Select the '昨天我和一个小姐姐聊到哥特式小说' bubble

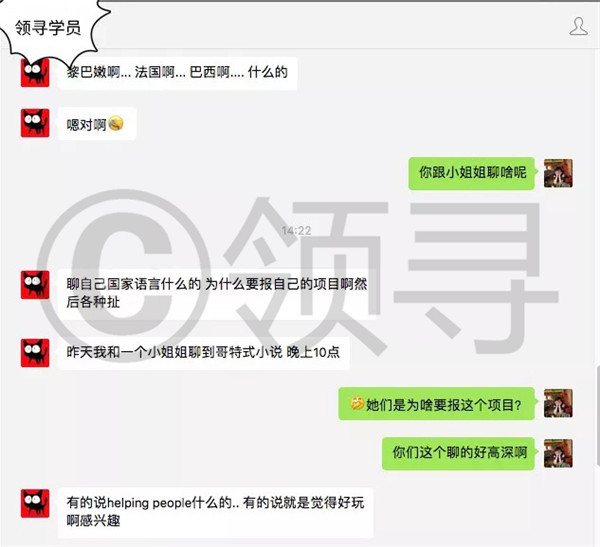click(204, 353)
